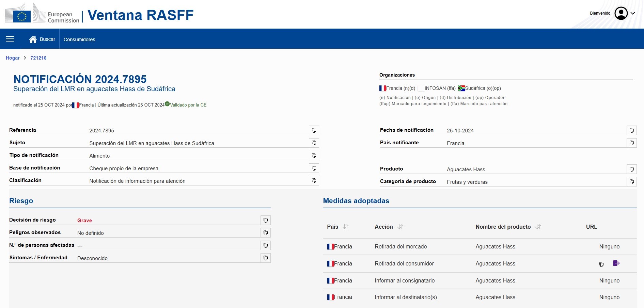Click the home icon next to Buscar
This screenshot has height=308, width=644.
33,39
